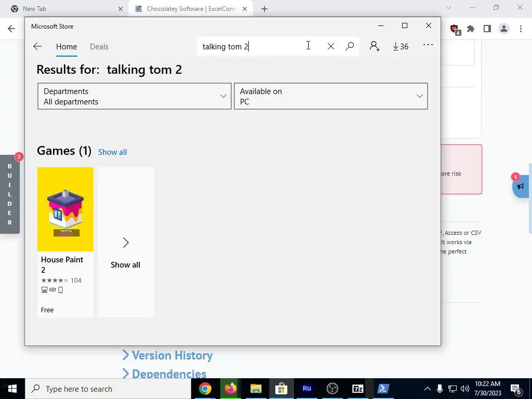Expand the Available on PC dropdown

(x=331, y=96)
